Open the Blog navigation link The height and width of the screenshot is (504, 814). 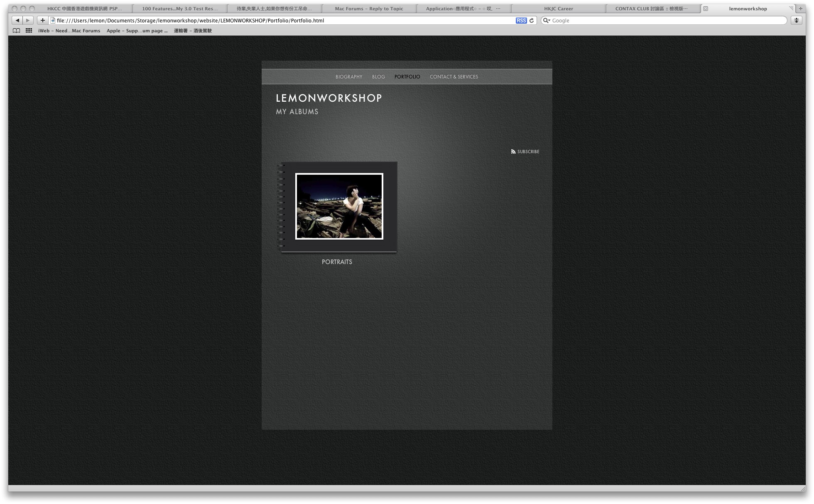tap(378, 77)
